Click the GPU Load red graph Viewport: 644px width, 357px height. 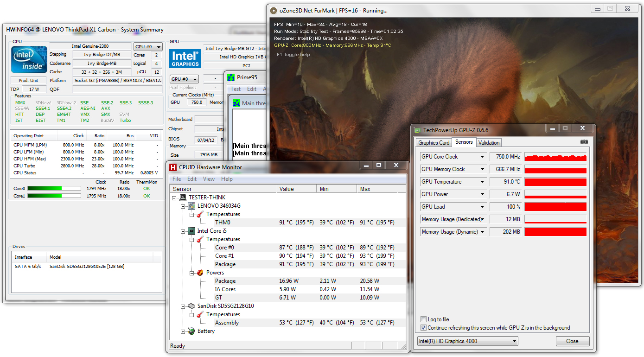point(555,207)
